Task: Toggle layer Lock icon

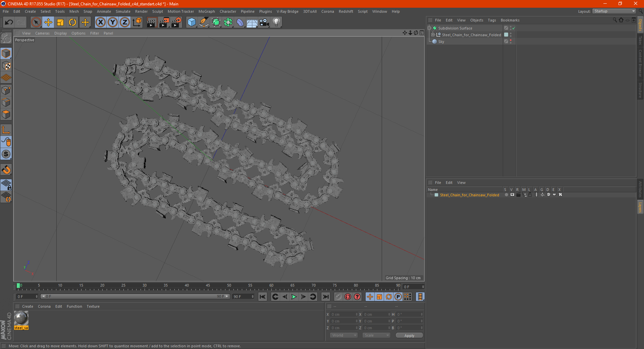Action: tap(530, 195)
